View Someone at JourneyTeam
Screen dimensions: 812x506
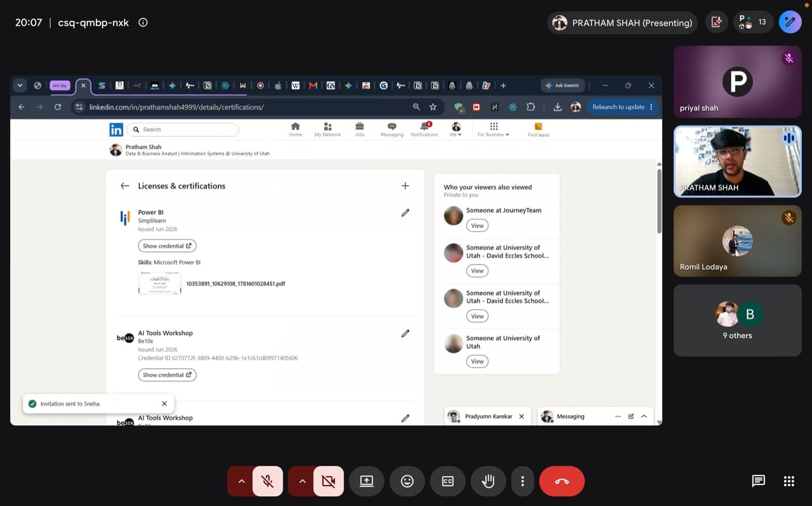(477, 226)
